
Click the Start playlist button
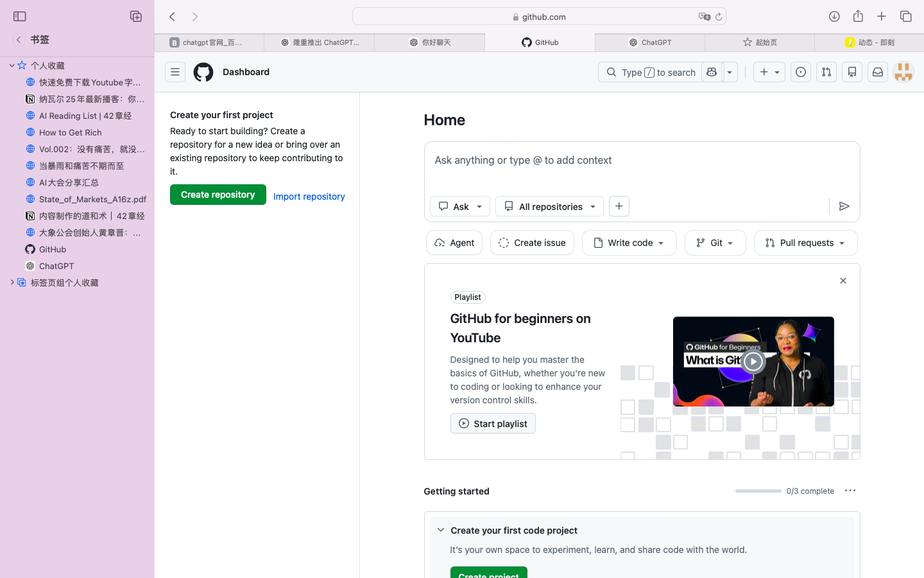tap(493, 423)
